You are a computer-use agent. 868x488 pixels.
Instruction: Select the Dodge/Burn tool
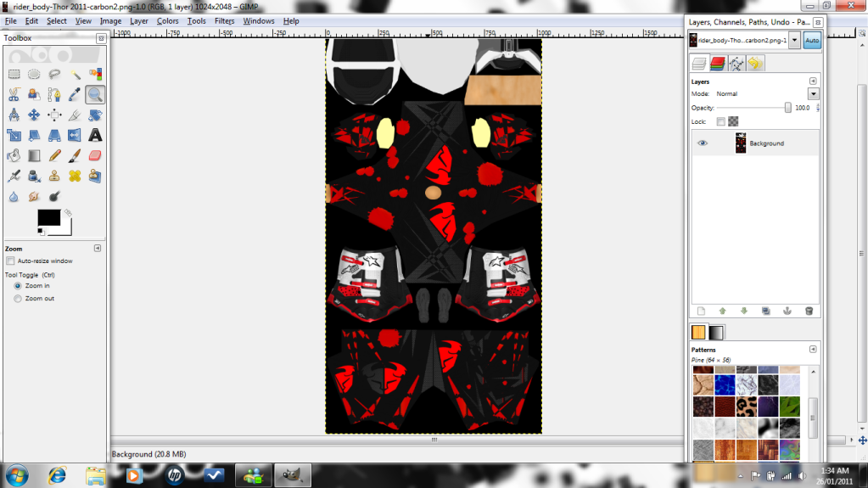point(54,197)
